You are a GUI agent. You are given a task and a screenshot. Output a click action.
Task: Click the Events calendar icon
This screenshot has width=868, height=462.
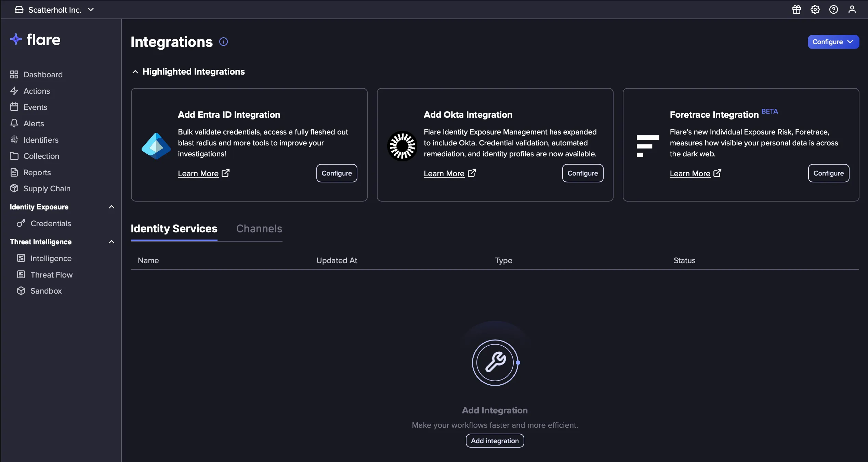coord(14,107)
